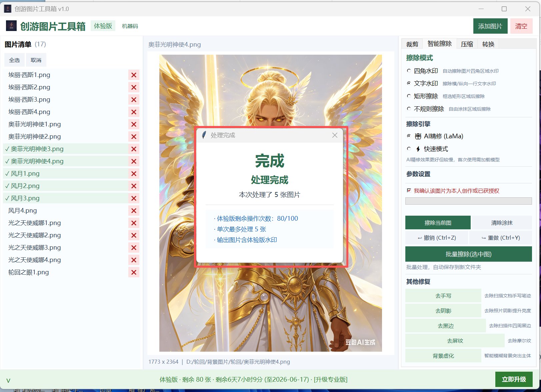Remove 轮回之眼1.png with red X
The image size is (541, 392).
click(134, 272)
